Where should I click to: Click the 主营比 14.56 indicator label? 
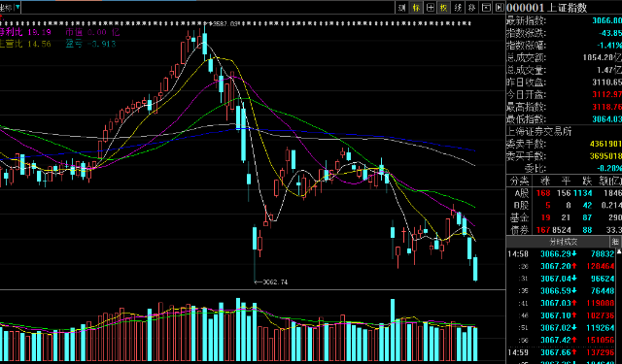[x=26, y=44]
